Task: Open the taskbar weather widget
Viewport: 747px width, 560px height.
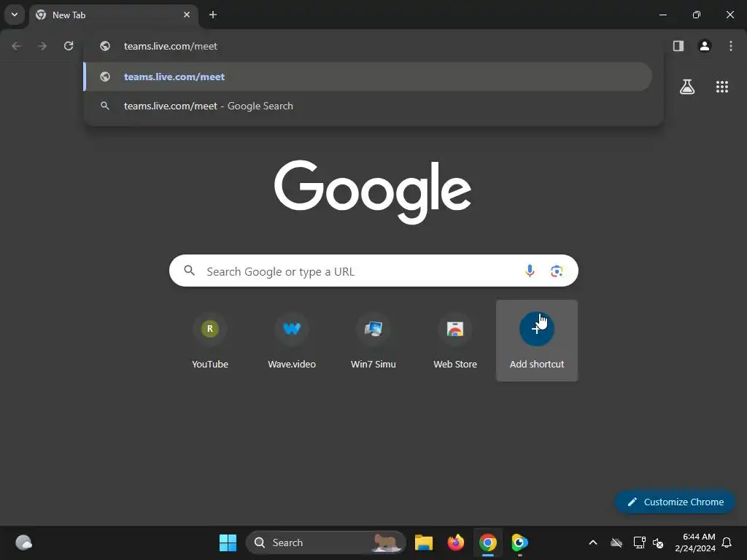Action: tap(24, 542)
